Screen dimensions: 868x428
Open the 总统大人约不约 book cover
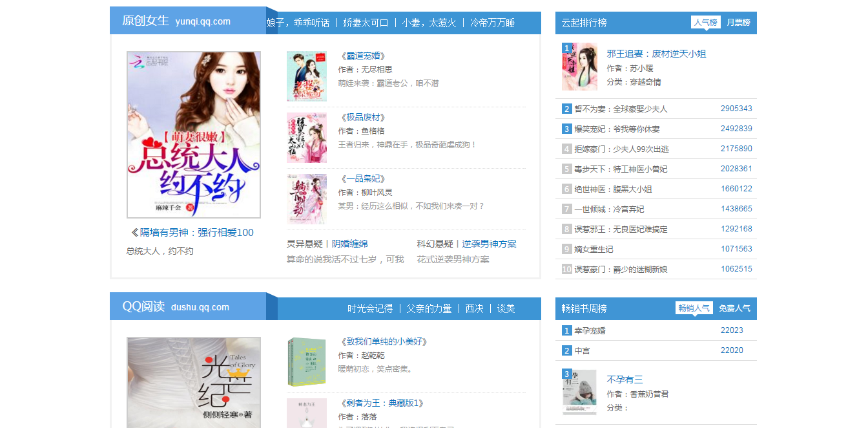pos(194,134)
